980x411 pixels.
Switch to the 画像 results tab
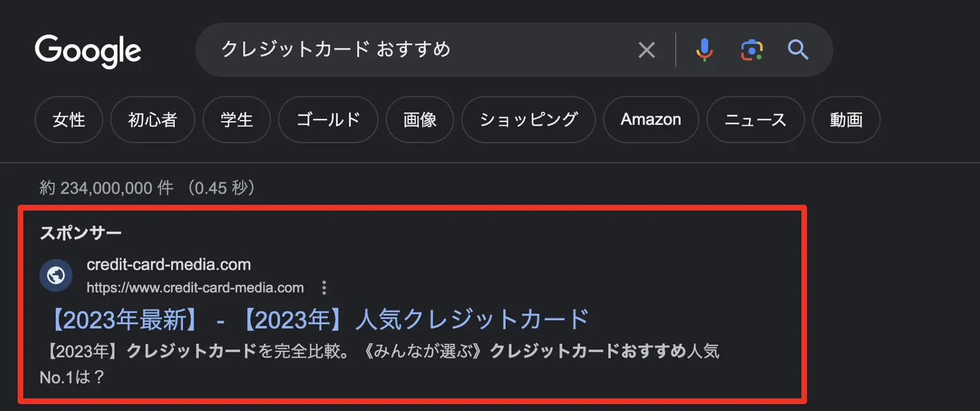[x=420, y=119]
